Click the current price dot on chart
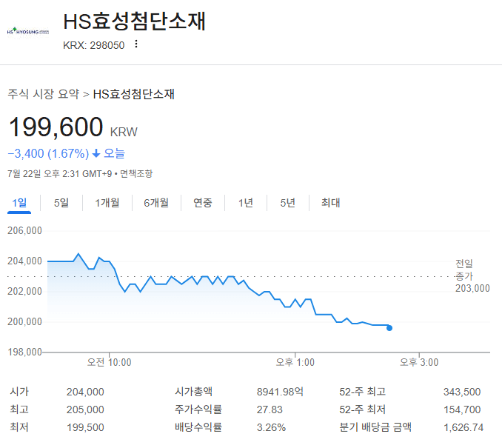 [389, 328]
